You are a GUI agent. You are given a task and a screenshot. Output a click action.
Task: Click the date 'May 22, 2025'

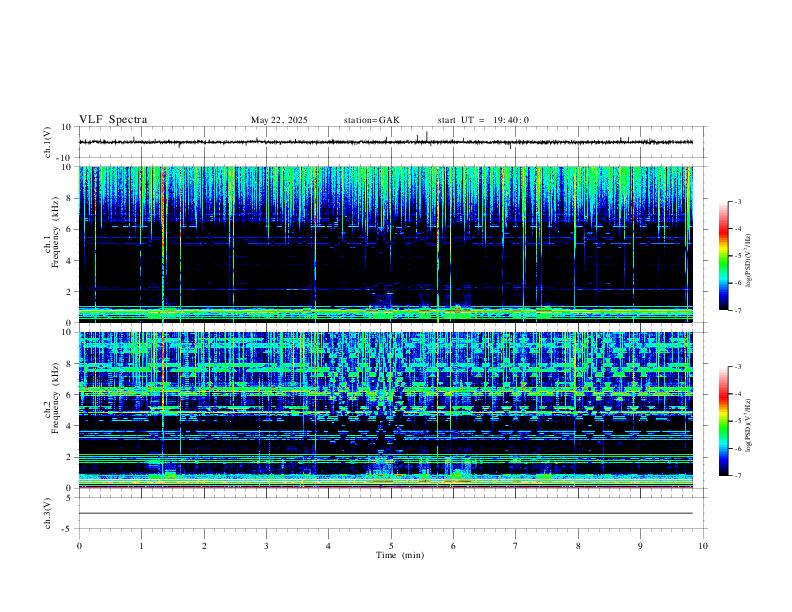click(x=279, y=120)
